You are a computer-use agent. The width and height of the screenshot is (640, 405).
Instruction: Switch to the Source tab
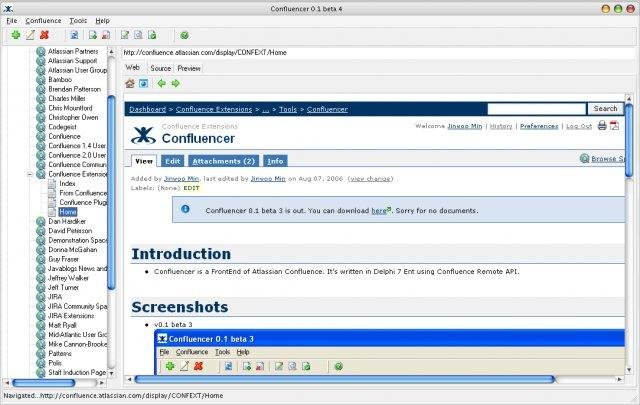click(x=160, y=68)
